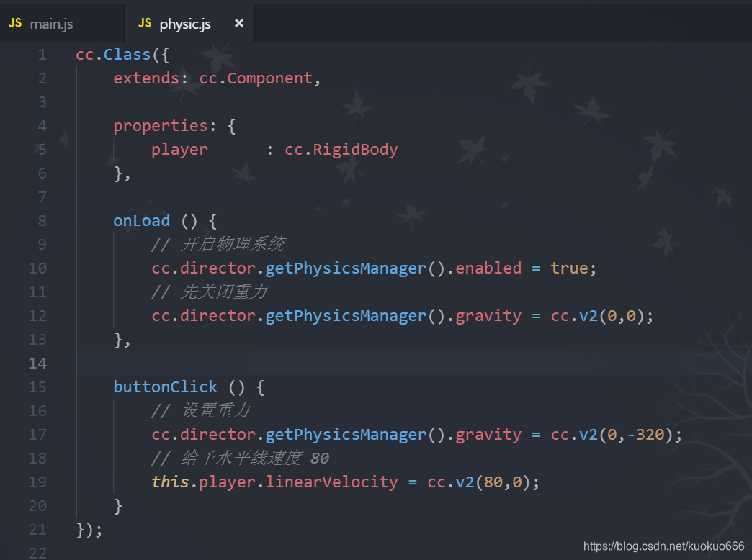Screen dimensions: 752x560
Task: Place cursor on empty line 14
Action: tap(413, 363)
